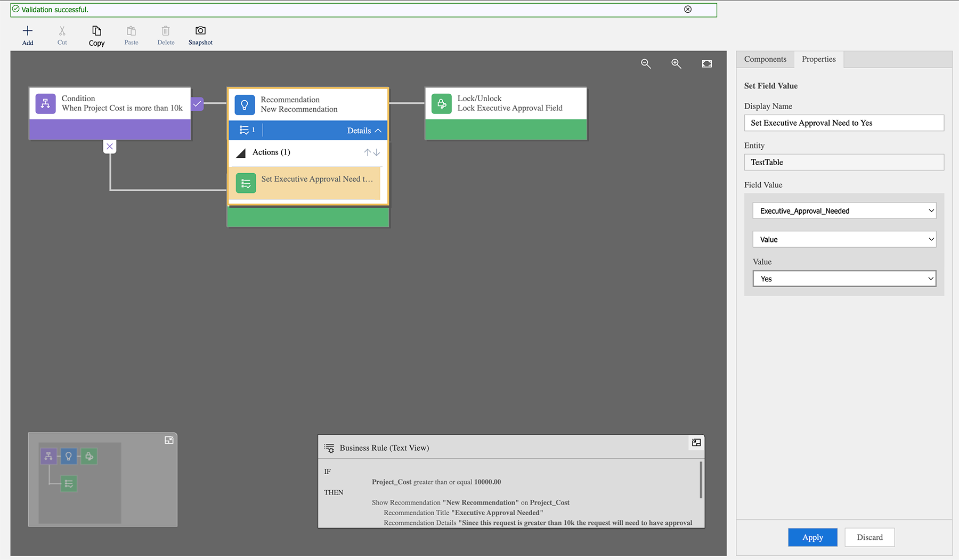
Task: Click the Recommendation lightbulb icon
Action: (x=245, y=104)
